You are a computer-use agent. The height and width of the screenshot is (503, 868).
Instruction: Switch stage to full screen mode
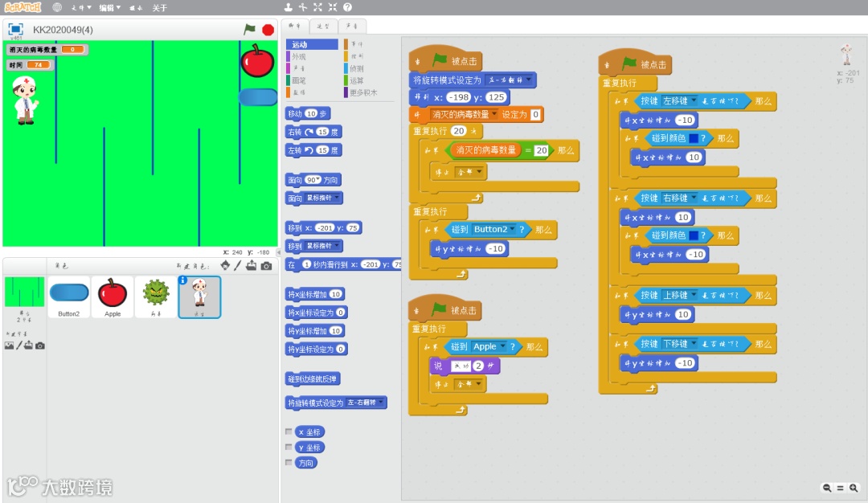pyautogui.click(x=15, y=29)
